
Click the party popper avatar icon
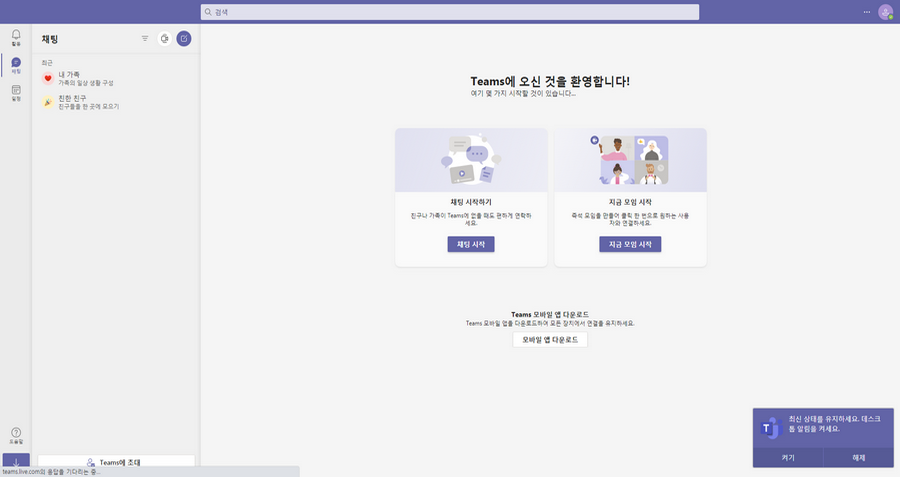click(x=48, y=102)
